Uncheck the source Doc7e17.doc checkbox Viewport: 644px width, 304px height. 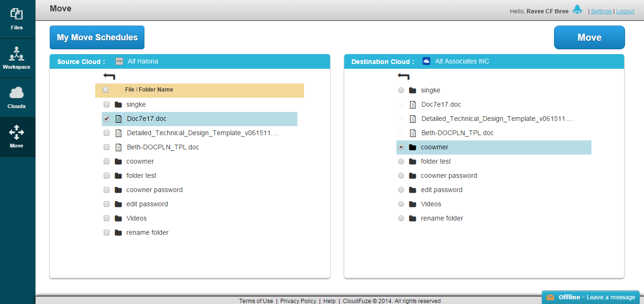[107, 119]
